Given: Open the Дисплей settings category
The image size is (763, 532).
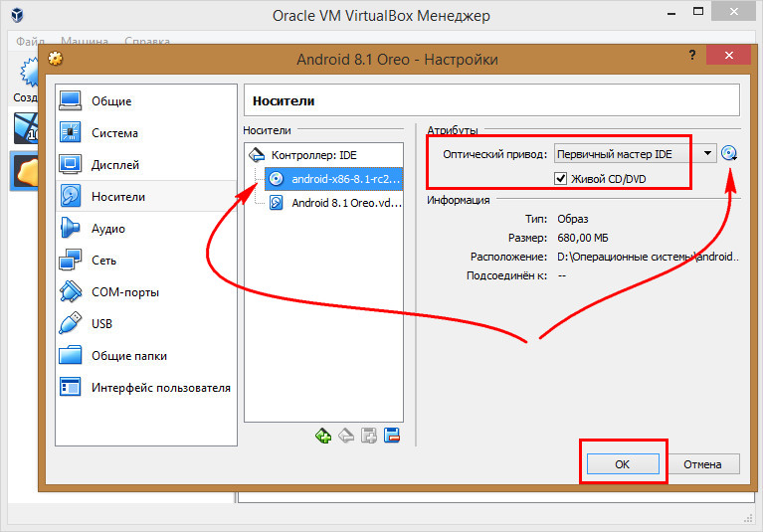Looking at the screenshot, I should tap(146, 165).
